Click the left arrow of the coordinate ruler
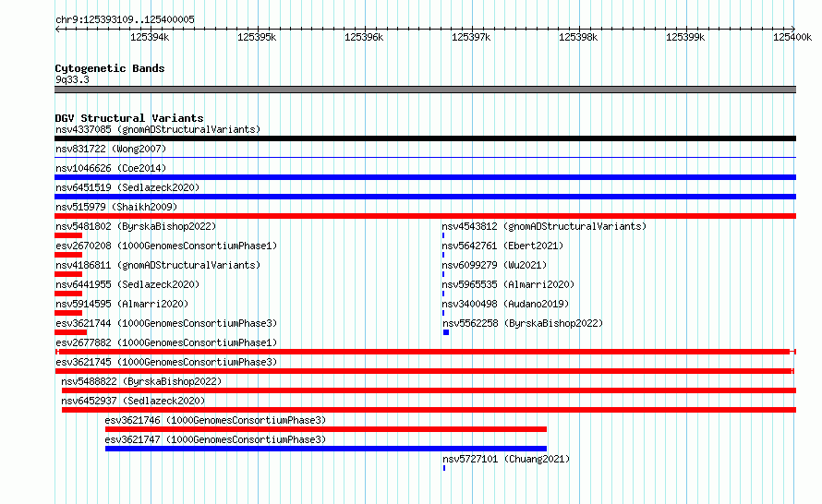The height and width of the screenshot is (504, 822). tap(57, 29)
